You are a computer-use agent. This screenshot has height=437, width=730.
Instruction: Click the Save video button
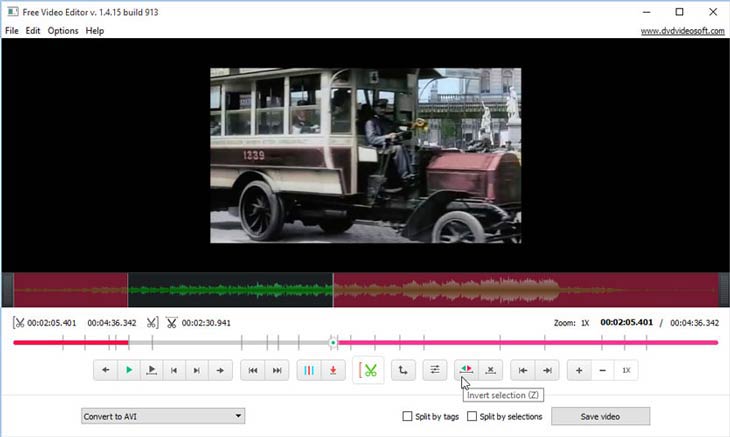[601, 417]
